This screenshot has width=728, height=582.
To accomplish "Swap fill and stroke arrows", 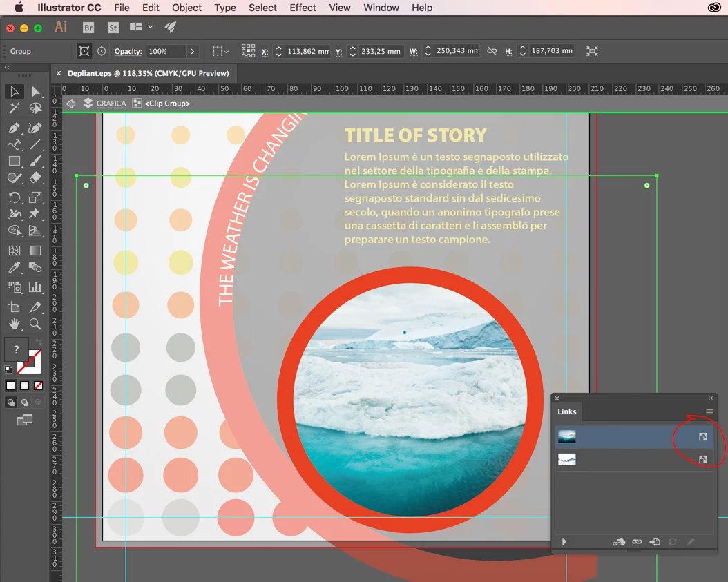I will pyautogui.click(x=39, y=342).
